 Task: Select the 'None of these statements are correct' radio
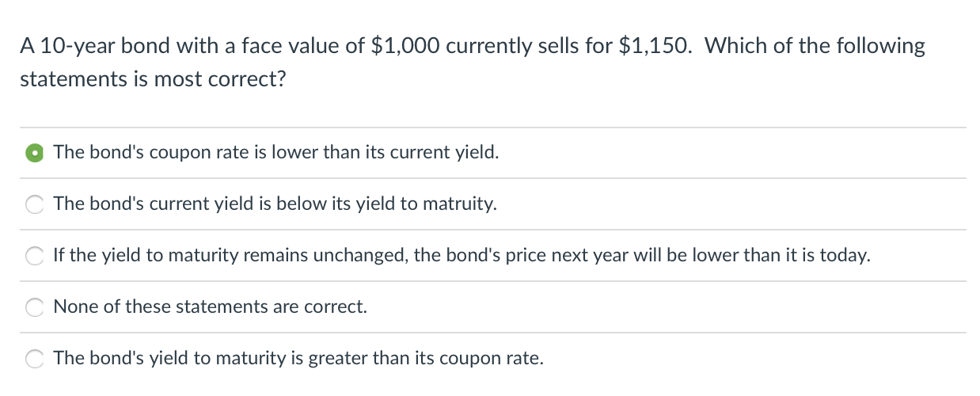pyautogui.click(x=35, y=307)
